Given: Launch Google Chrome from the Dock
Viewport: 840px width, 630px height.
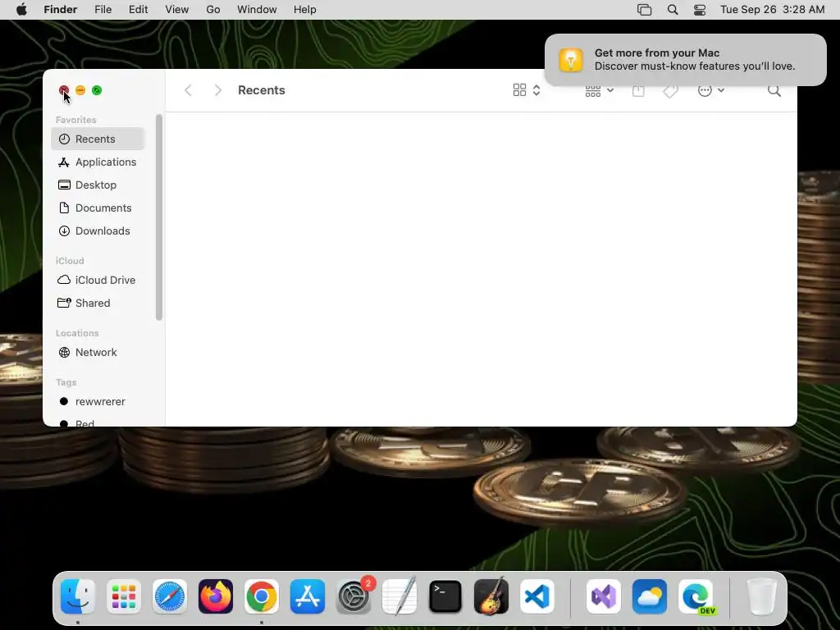Looking at the screenshot, I should pyautogui.click(x=262, y=596).
